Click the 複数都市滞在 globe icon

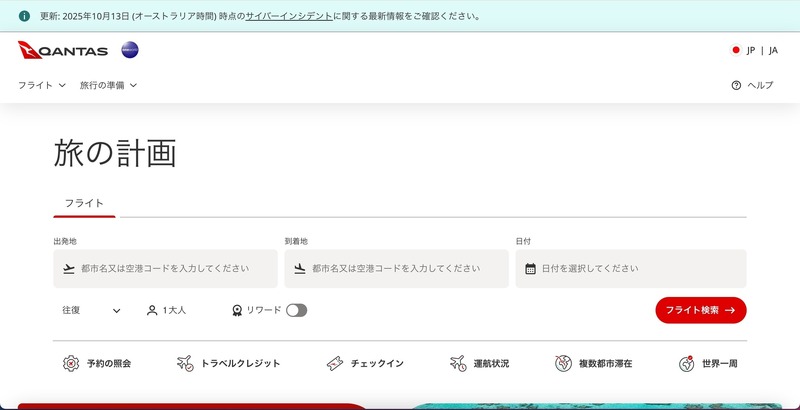pos(564,363)
